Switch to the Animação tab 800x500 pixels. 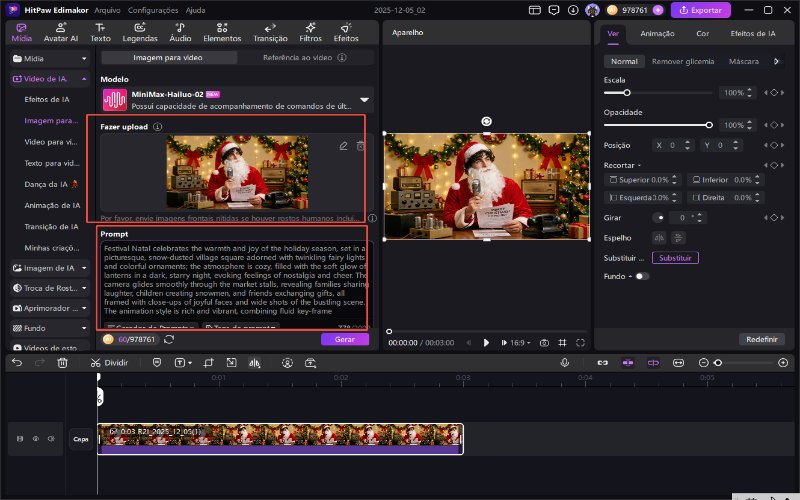(x=657, y=33)
